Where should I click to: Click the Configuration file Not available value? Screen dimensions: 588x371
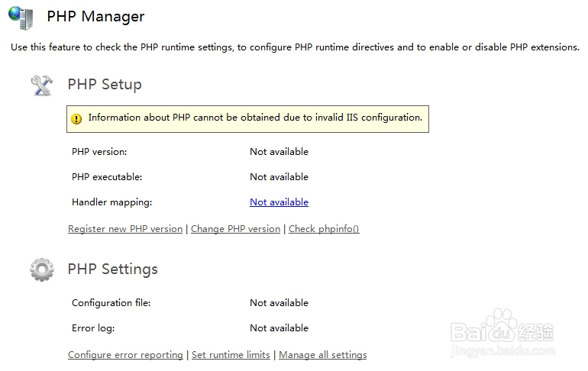click(x=279, y=303)
